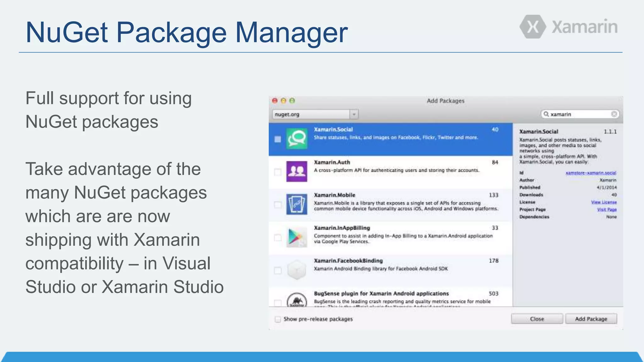644x362 pixels.
Task: Check the Xamarin.Auth package checkbox
Action: pos(278,172)
